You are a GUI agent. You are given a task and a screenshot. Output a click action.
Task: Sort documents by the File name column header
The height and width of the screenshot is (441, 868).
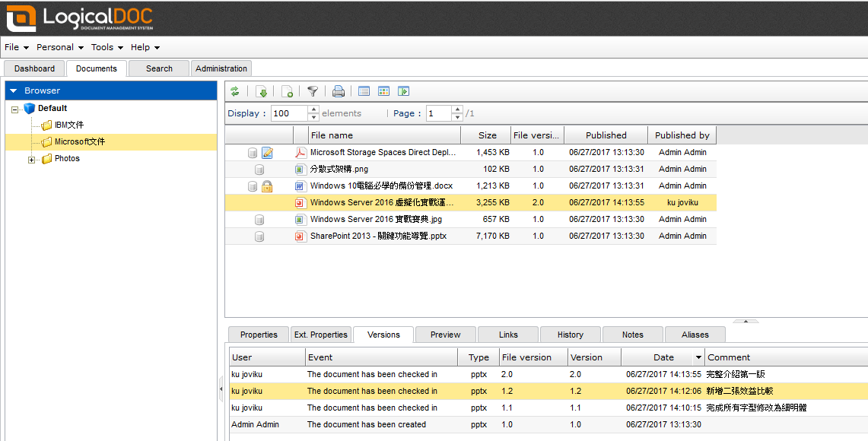[x=385, y=135]
